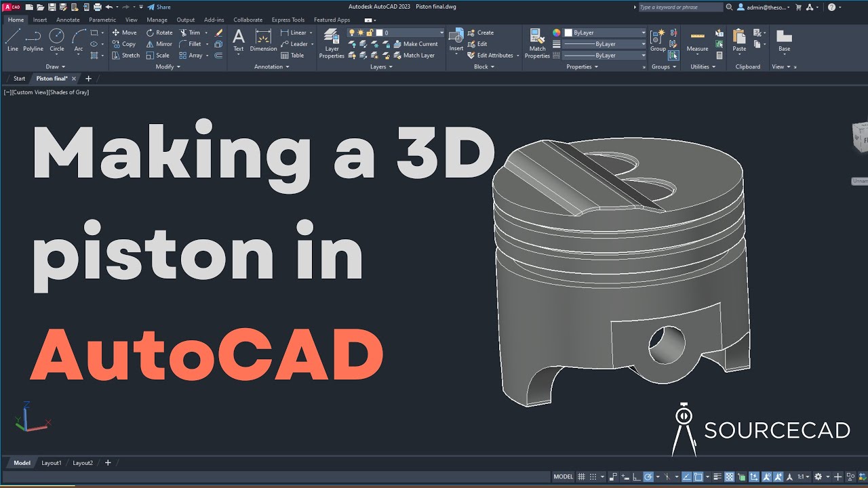The width and height of the screenshot is (868, 488).
Task: Click the Plot printer icon
Action: [x=97, y=7]
